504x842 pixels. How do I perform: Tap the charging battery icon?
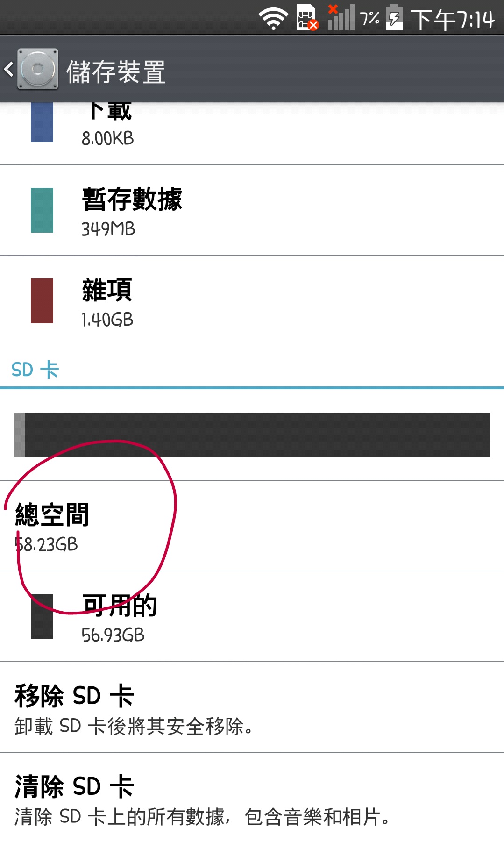pos(395,17)
